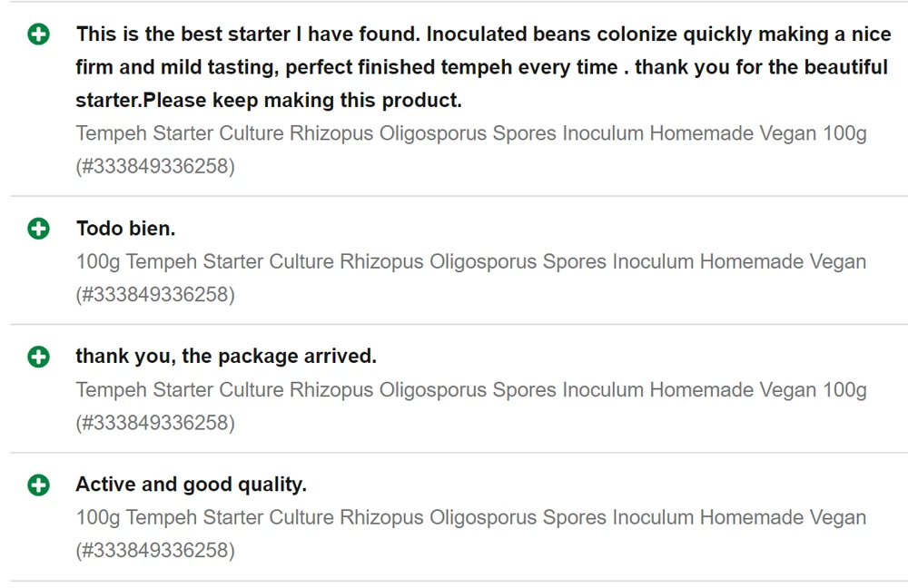
Task: Click green plus icon next to 'Todo bien.'
Action: click(38, 229)
